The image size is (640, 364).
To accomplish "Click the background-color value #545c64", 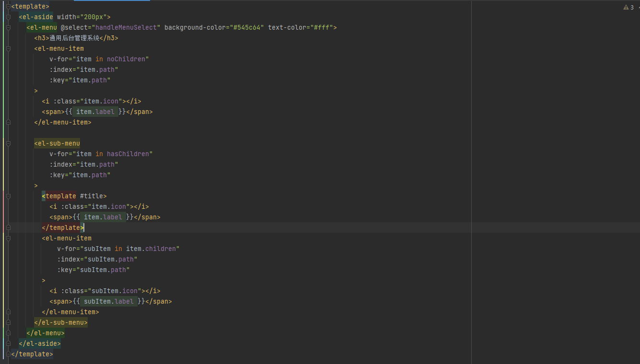I will 246,28.
